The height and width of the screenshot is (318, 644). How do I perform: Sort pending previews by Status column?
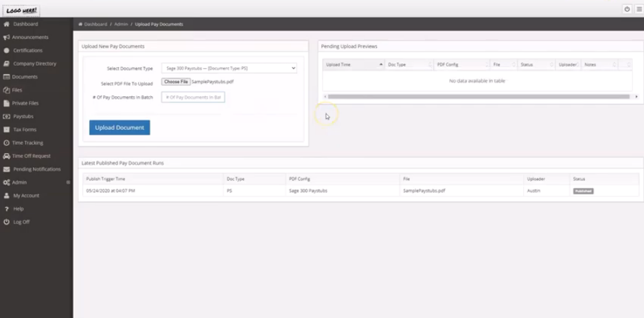click(536, 65)
